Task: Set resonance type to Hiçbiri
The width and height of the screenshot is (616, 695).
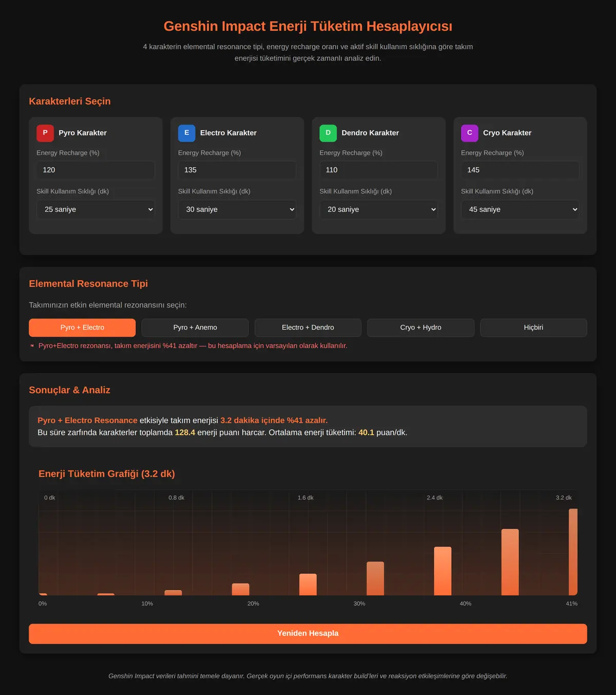Action: point(534,327)
